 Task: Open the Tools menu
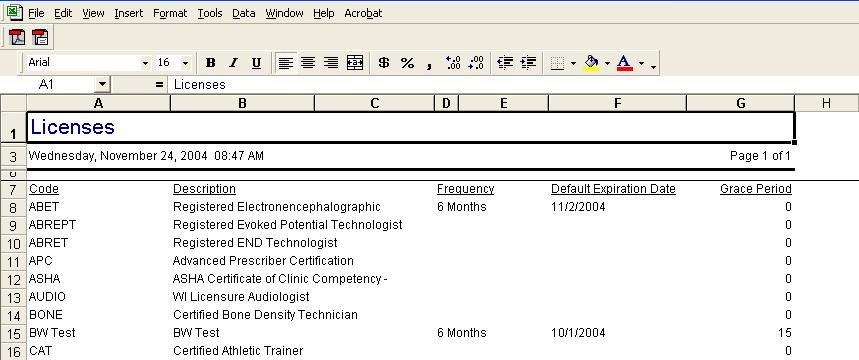[210, 13]
